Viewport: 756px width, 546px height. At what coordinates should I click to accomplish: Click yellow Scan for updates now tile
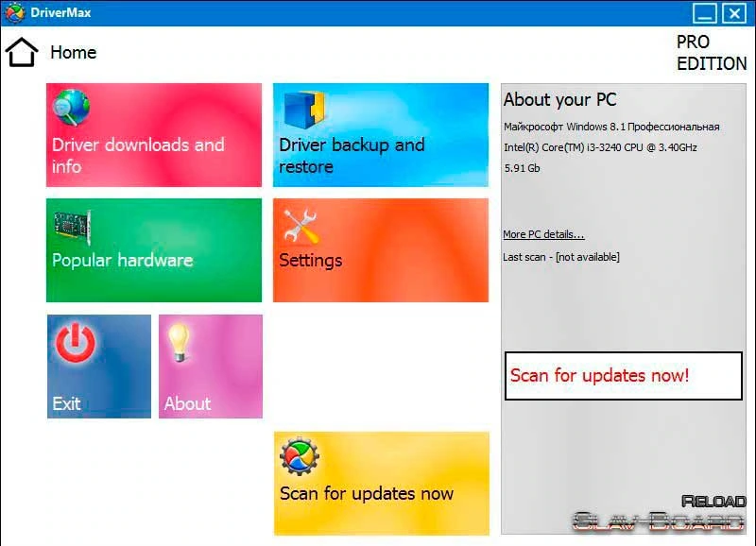(x=382, y=484)
